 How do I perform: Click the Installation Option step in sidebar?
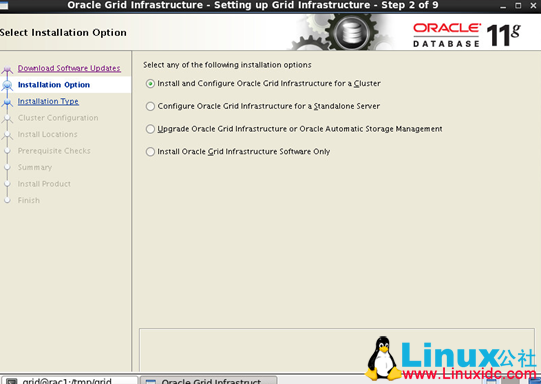[x=54, y=85]
